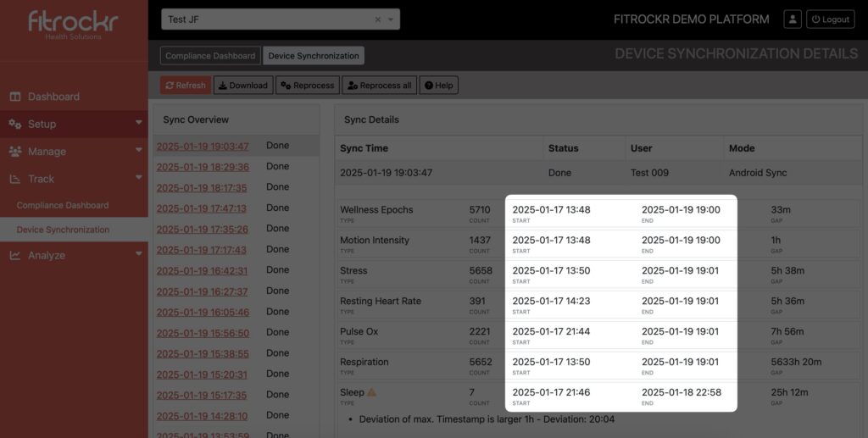Click the Resting Heart Rate row label
The image size is (868, 438).
[381, 301]
